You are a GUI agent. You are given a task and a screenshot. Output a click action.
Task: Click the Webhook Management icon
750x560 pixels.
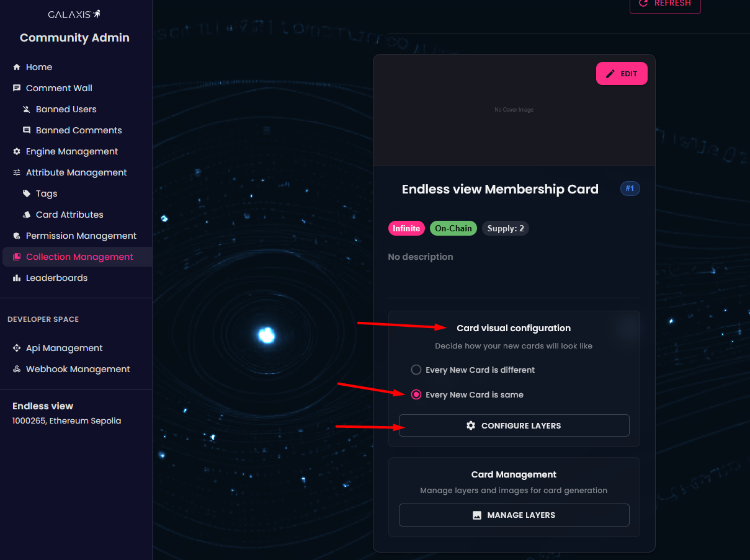(x=17, y=369)
